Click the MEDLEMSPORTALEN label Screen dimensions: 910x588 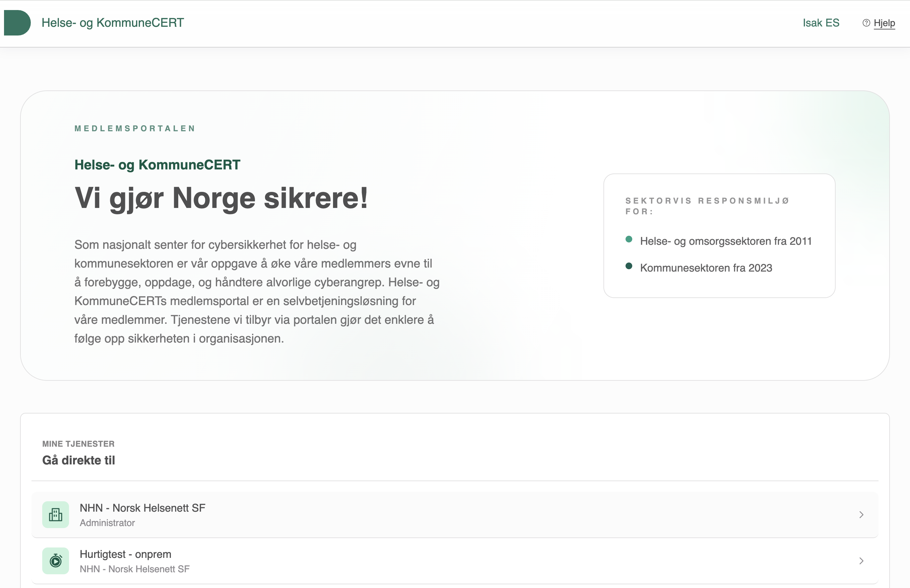pyautogui.click(x=135, y=129)
